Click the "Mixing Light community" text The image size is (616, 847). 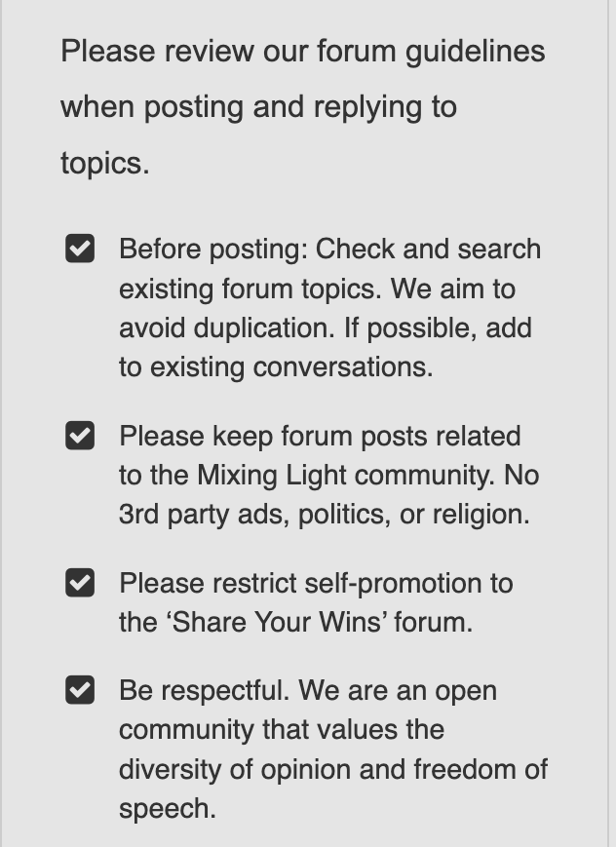pyautogui.click(x=346, y=476)
